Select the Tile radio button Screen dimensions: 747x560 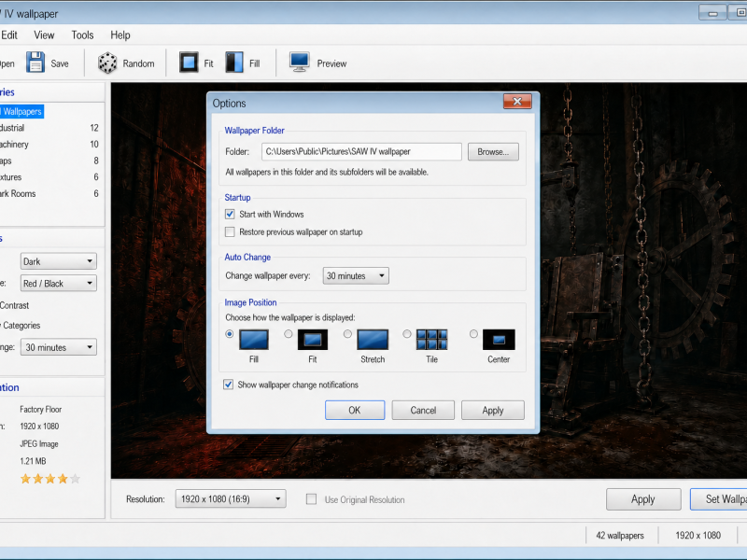click(x=407, y=334)
